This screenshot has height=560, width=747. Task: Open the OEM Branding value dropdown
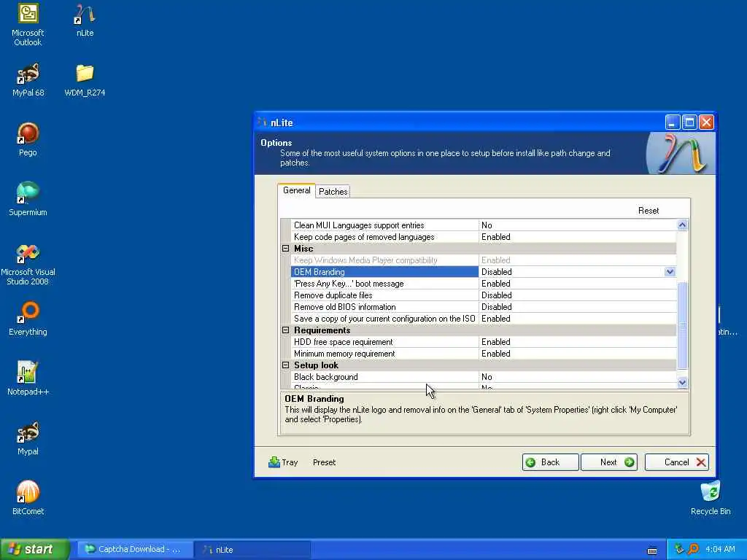coord(670,271)
